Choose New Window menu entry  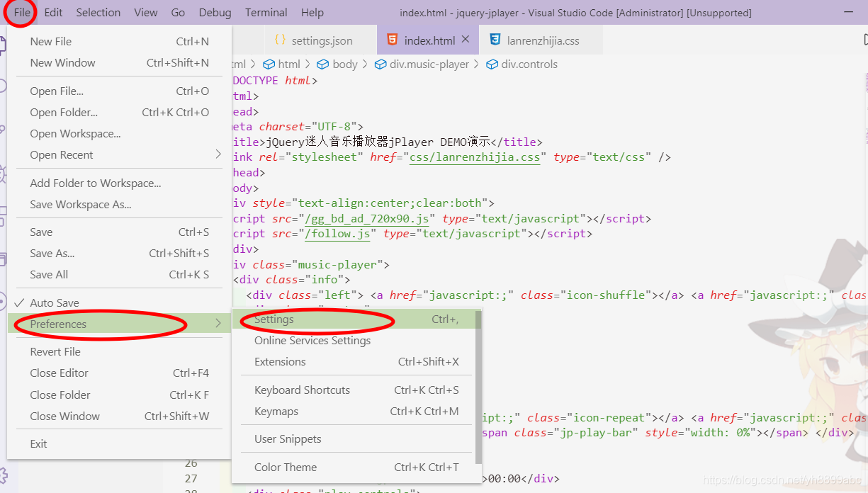119,63
